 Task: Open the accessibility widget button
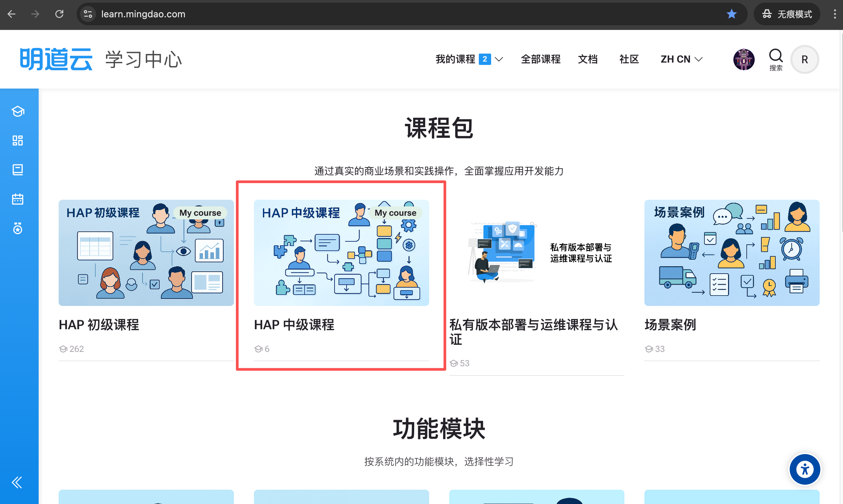click(x=804, y=470)
